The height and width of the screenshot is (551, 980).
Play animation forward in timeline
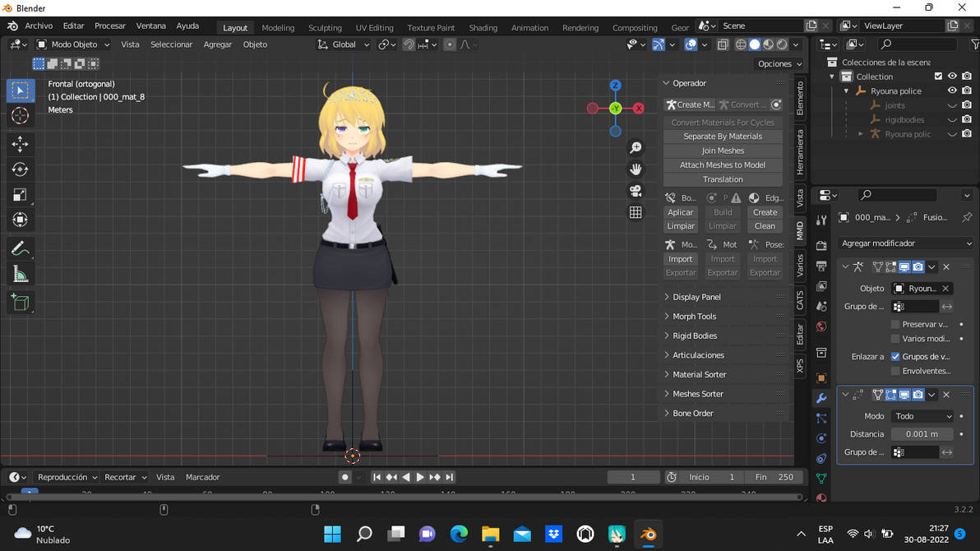coord(420,477)
